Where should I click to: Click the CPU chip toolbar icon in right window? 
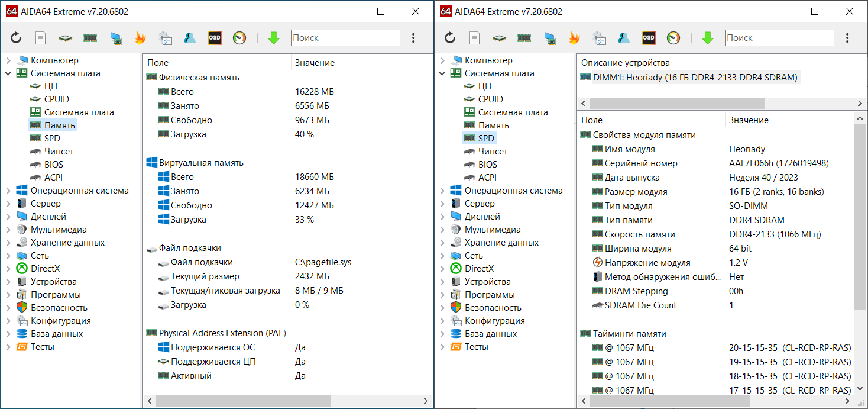click(499, 38)
